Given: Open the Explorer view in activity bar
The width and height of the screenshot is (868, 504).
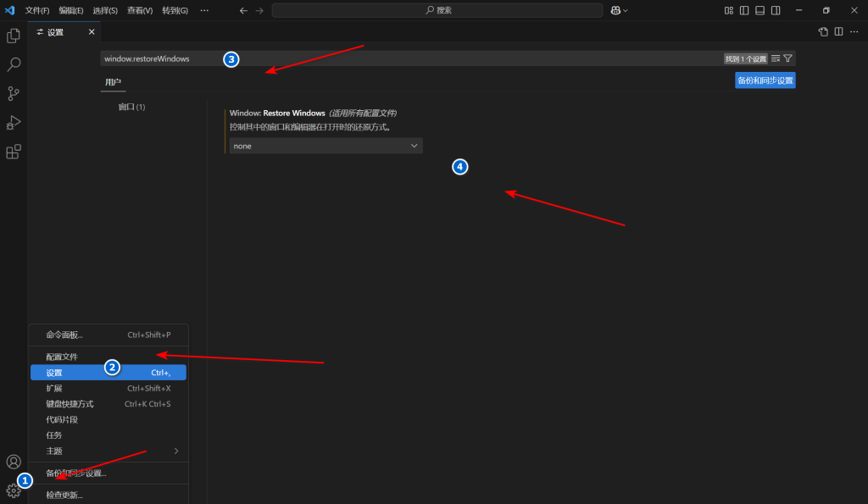Looking at the screenshot, I should [14, 36].
